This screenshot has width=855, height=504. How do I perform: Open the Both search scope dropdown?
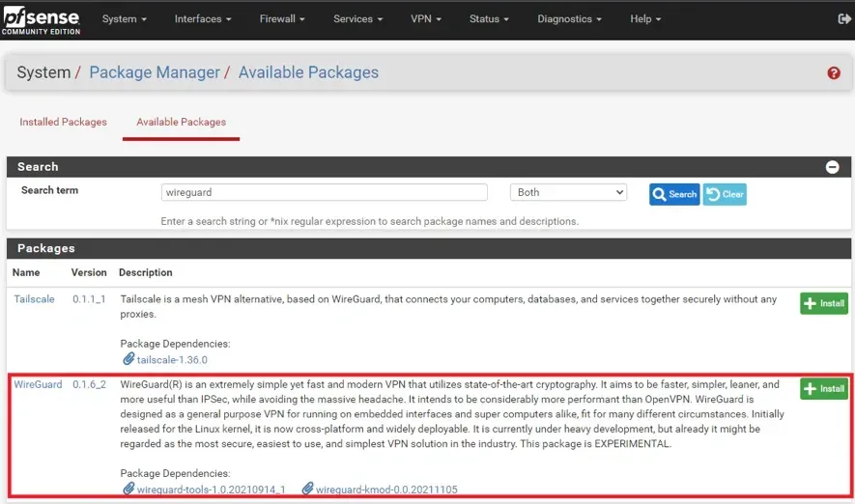[x=568, y=192]
